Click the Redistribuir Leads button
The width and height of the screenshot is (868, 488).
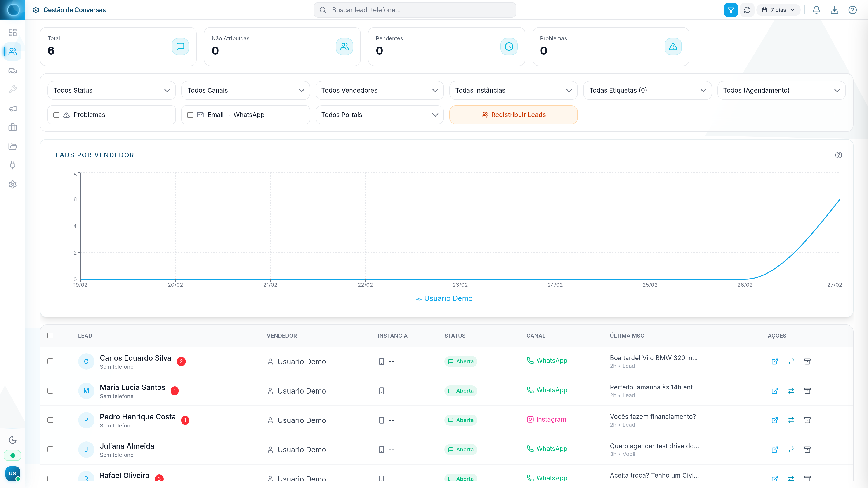click(513, 115)
